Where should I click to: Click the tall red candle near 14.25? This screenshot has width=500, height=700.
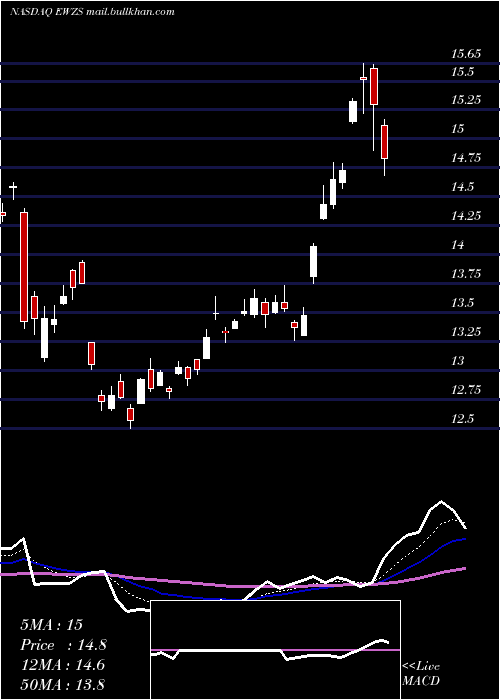pyautogui.click(x=24, y=267)
